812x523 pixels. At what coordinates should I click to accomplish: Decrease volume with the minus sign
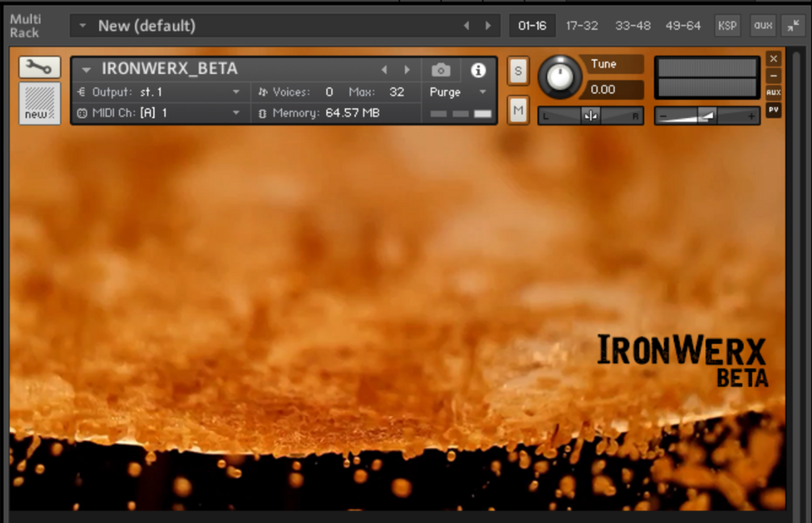coord(663,116)
